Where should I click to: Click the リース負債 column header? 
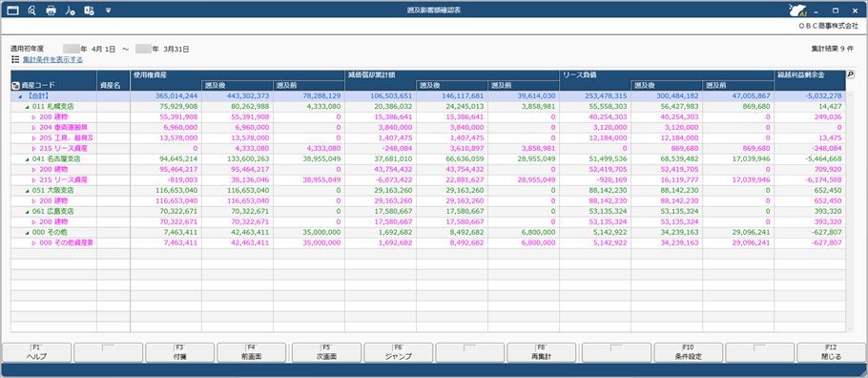pyautogui.click(x=667, y=74)
